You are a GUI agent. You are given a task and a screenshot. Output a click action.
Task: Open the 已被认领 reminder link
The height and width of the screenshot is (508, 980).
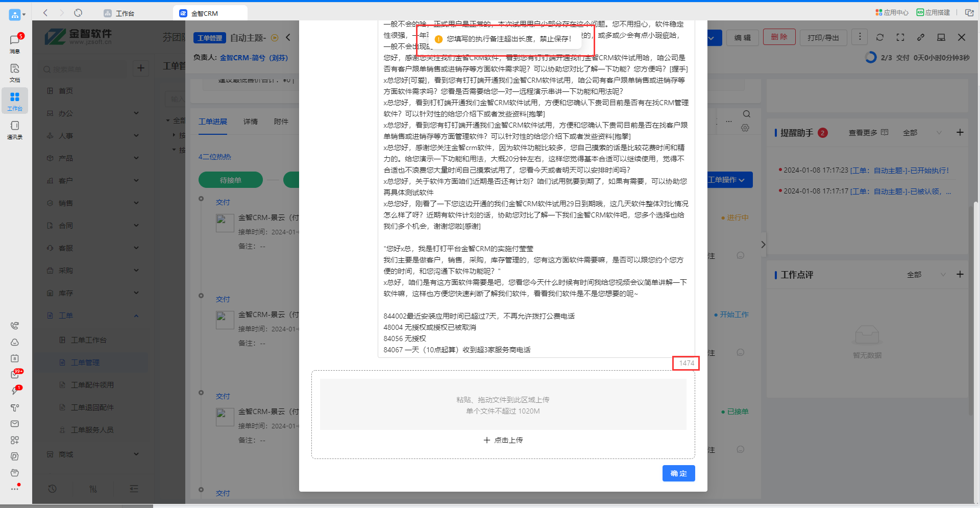pyautogui.click(x=900, y=191)
